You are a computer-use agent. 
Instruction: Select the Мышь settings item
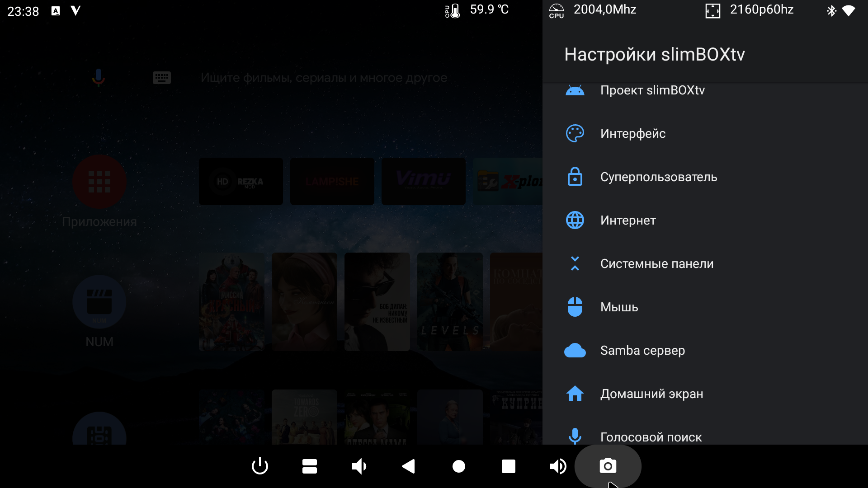pyautogui.click(x=619, y=307)
